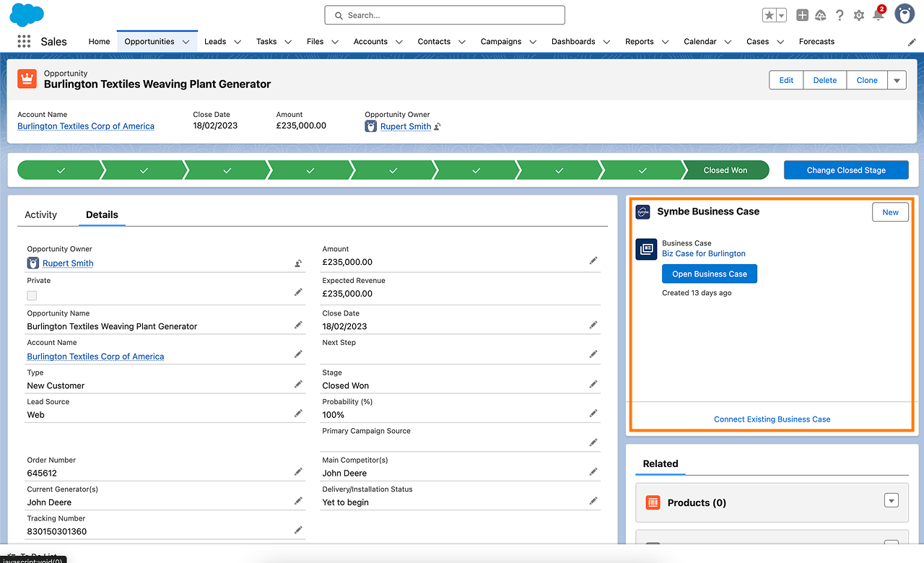Click the Clone button

[x=867, y=80]
